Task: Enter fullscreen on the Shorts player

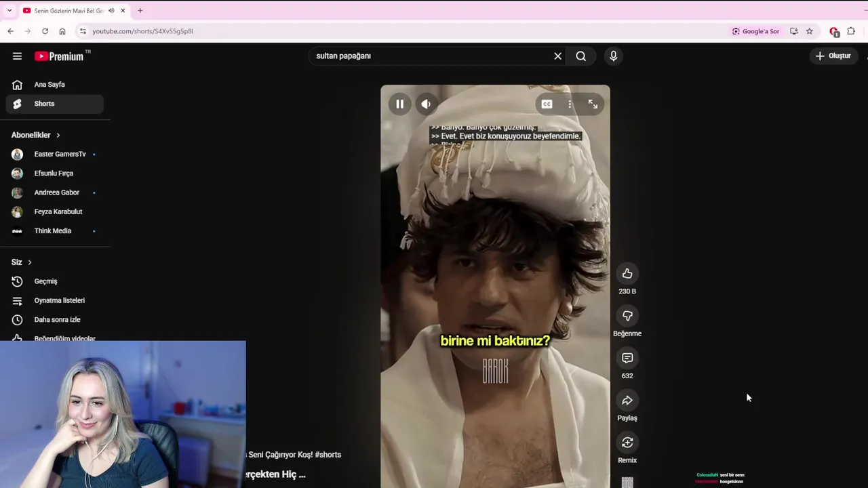Action: (x=593, y=104)
